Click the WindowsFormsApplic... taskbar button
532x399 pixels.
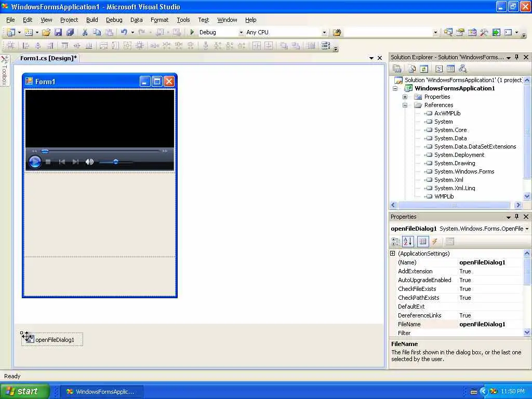click(102, 392)
